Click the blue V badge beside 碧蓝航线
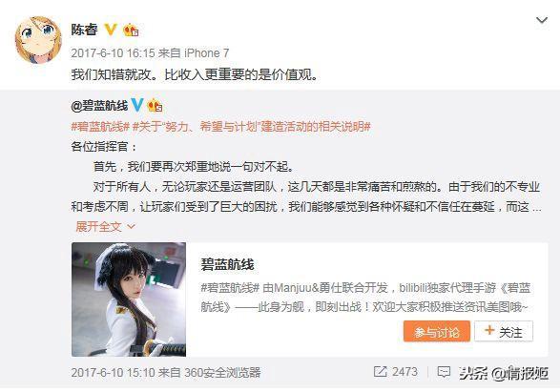 pyautogui.click(x=137, y=105)
